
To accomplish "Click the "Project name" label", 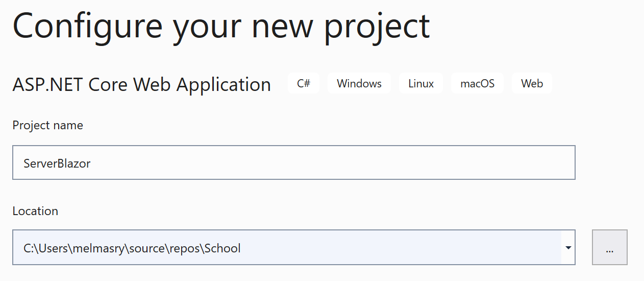I will pyautogui.click(x=47, y=126).
